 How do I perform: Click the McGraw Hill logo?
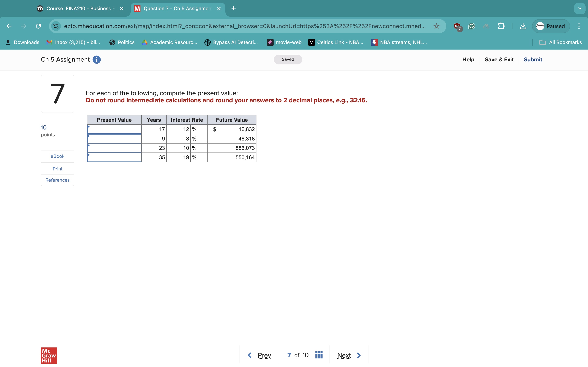point(49,355)
